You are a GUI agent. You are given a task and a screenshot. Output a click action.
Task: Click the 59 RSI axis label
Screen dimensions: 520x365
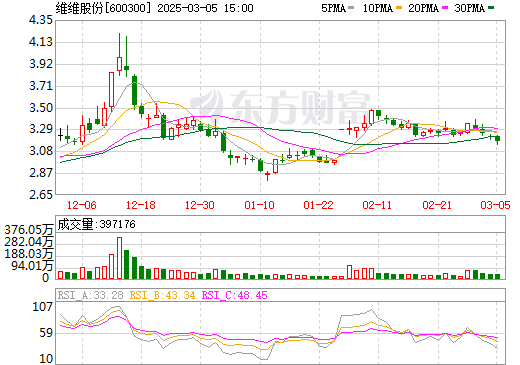[46, 333]
